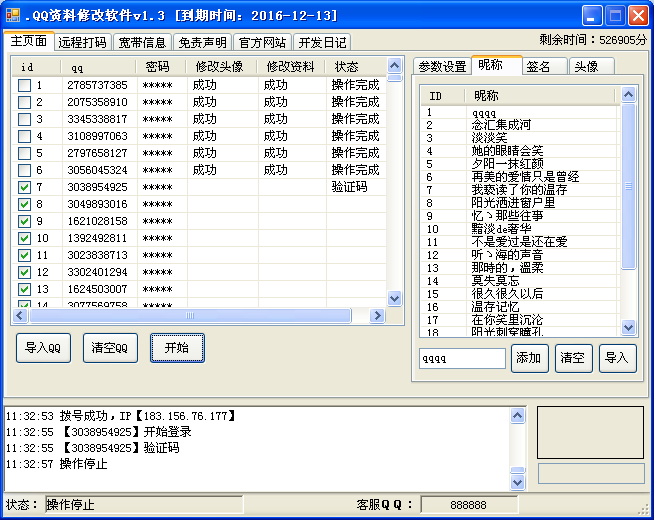This screenshot has width=654, height=520.
Task: Click log panel scroll-down arrow
Action: tap(517, 482)
